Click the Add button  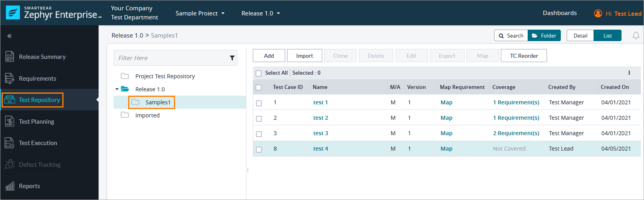click(269, 56)
